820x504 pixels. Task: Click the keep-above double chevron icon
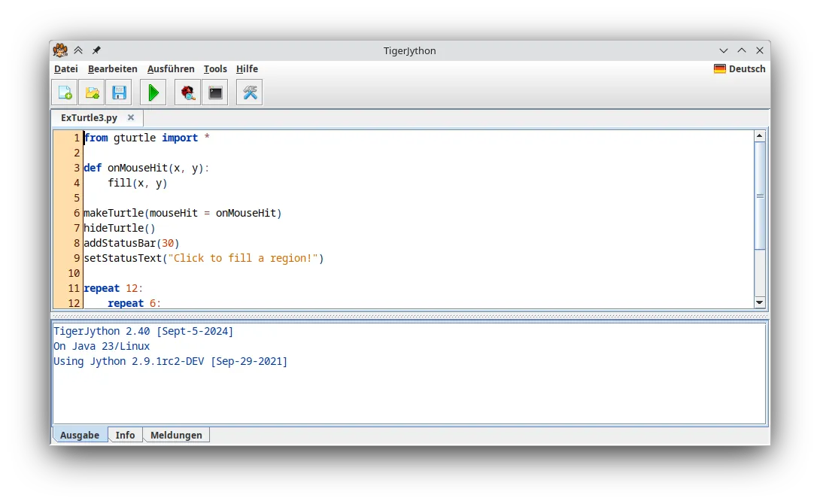point(78,50)
